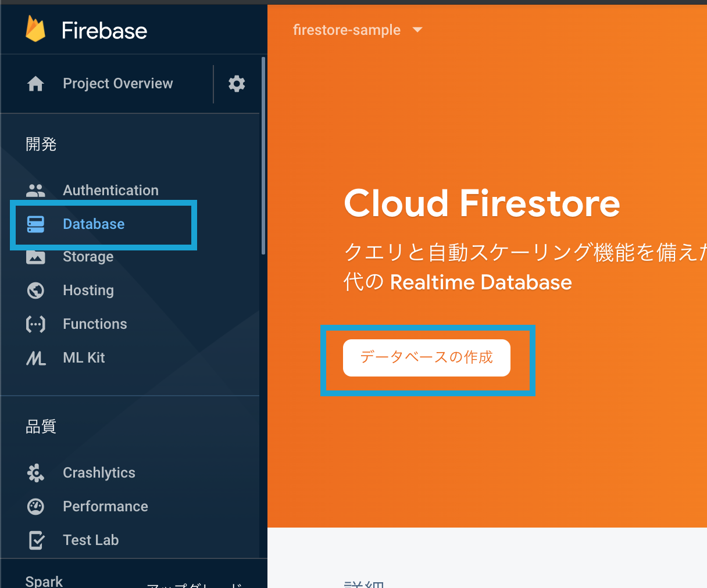Click the Functions brackets icon

35,324
